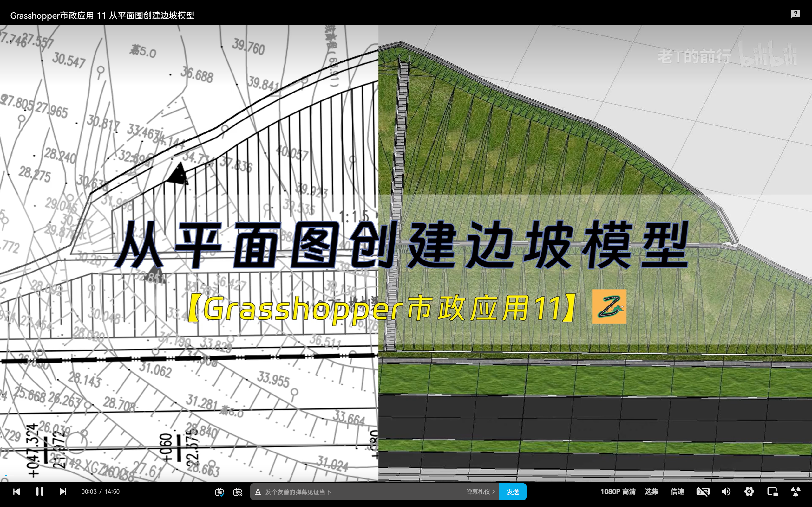Open the 倍速 playback speed menu
The image size is (812, 507).
677,491
